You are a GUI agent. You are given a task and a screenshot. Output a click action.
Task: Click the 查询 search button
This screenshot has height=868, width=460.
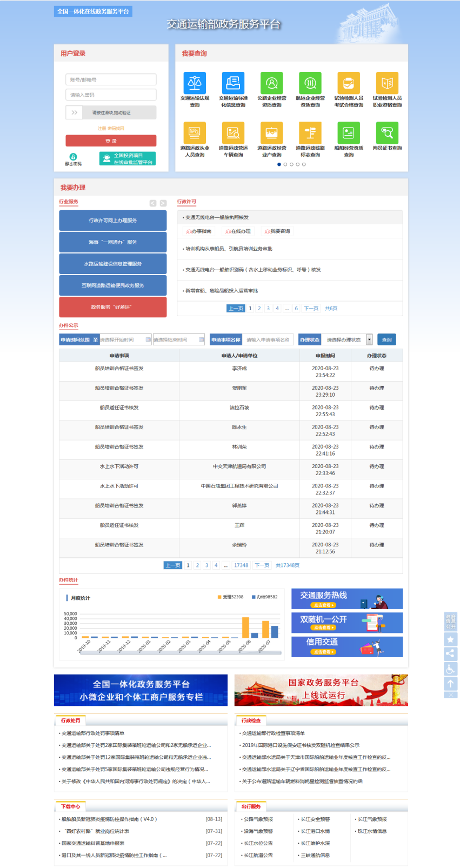tap(386, 339)
